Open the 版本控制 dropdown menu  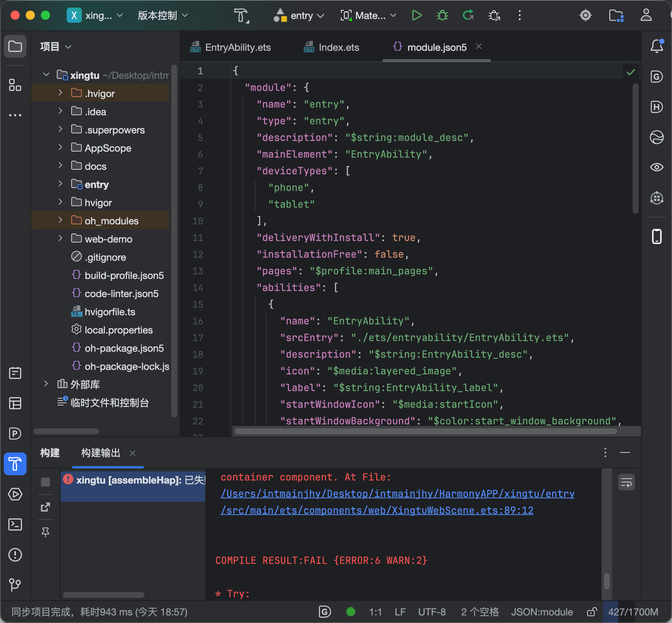[163, 16]
